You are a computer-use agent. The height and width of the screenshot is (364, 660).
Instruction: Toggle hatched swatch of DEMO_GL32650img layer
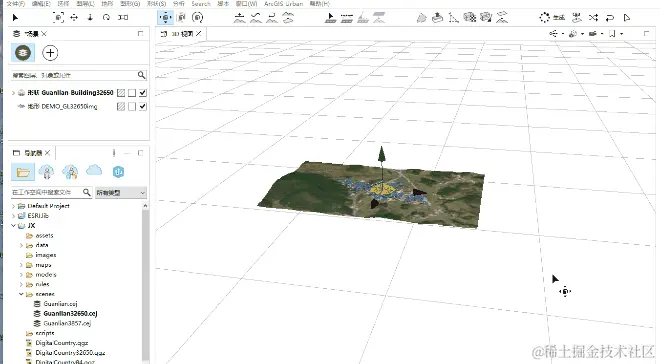click(x=121, y=106)
